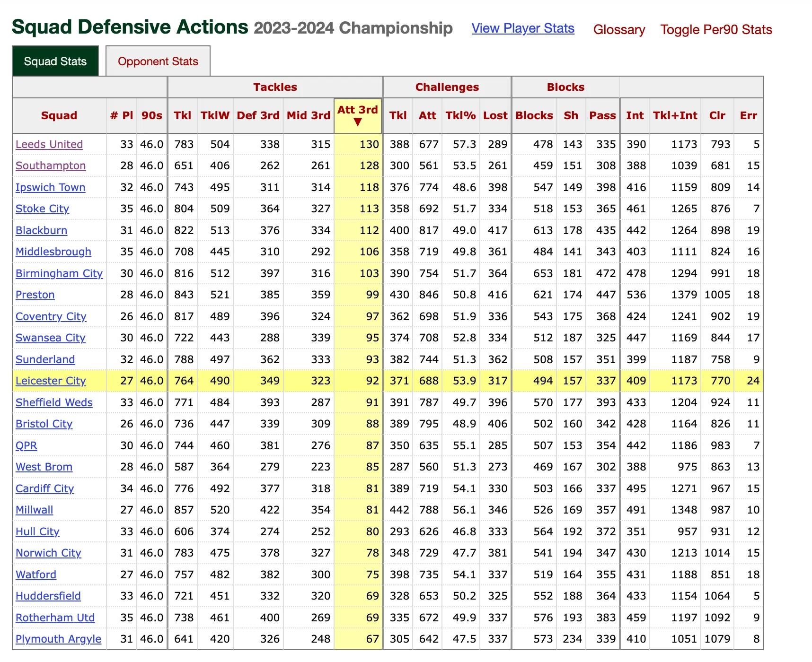Image resolution: width=812 pixels, height=662 pixels.
Task: Sort by the Tkl+Int column header
Action: coord(675,115)
